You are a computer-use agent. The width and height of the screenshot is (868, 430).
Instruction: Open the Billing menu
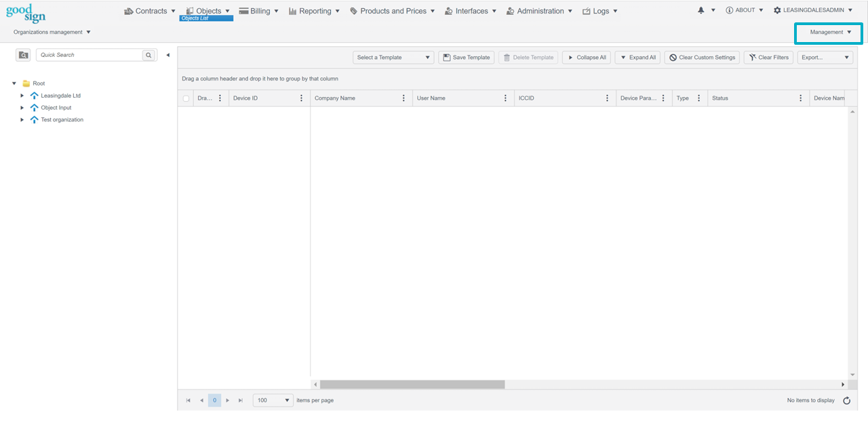click(x=260, y=12)
